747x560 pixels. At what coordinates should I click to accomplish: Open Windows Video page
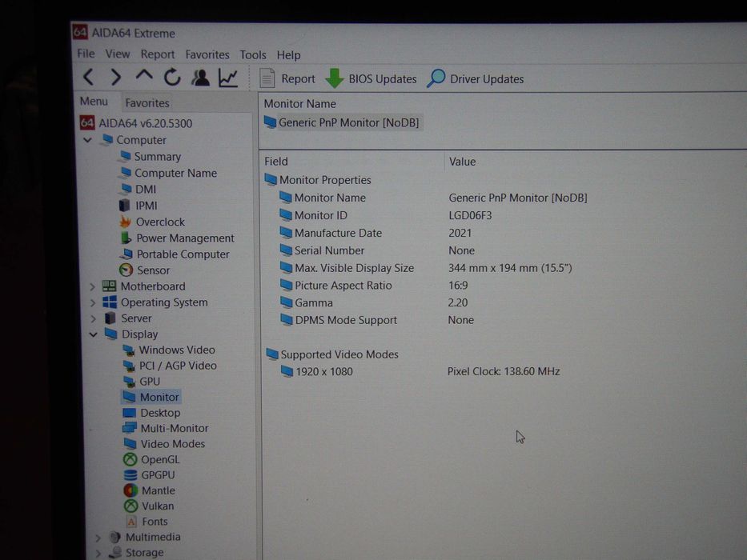169,350
